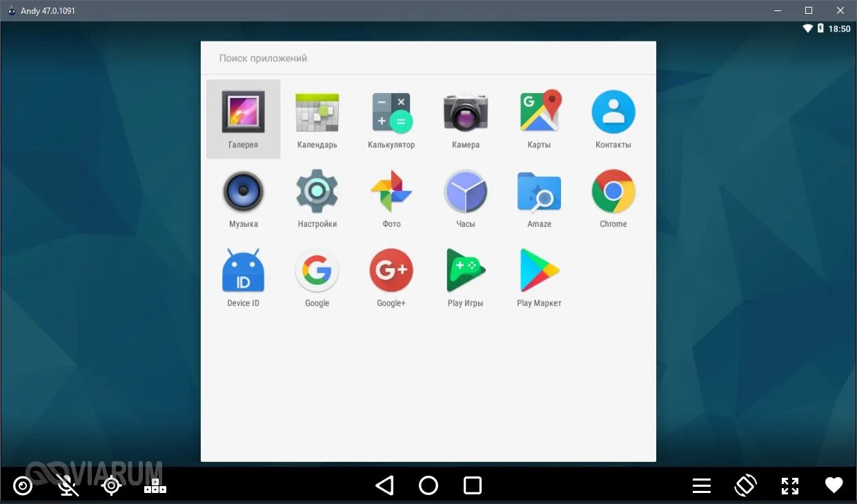The image size is (857, 504).
Task: Open the Фото app
Action: [x=391, y=198]
